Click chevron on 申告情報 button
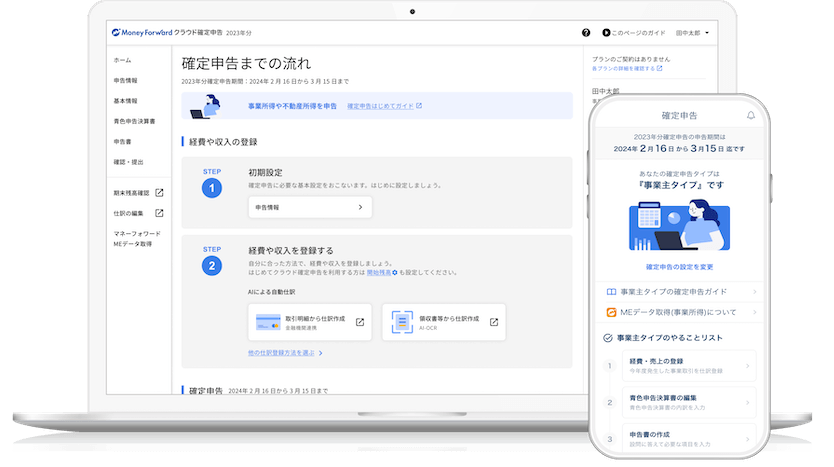 tap(360, 207)
